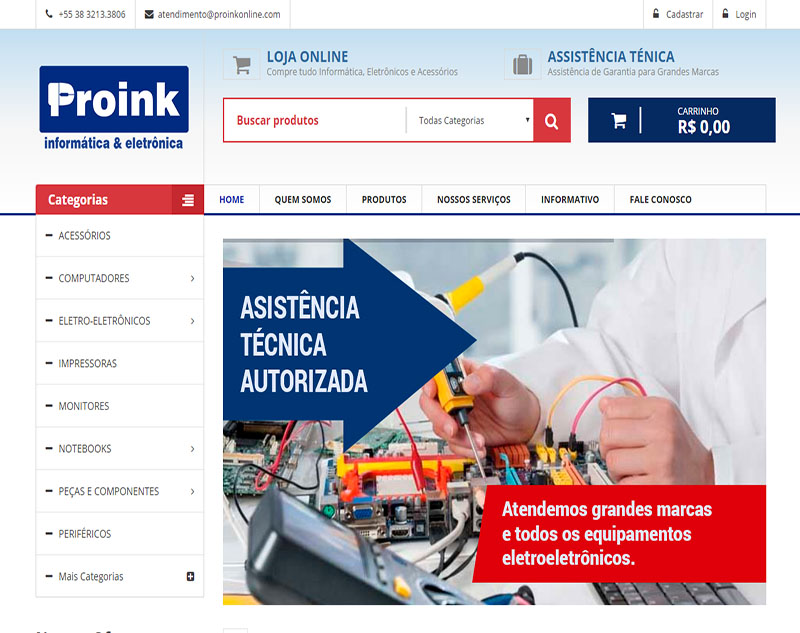Expand Peças e Componentes submenu arrow
The height and width of the screenshot is (633, 800).
192,492
